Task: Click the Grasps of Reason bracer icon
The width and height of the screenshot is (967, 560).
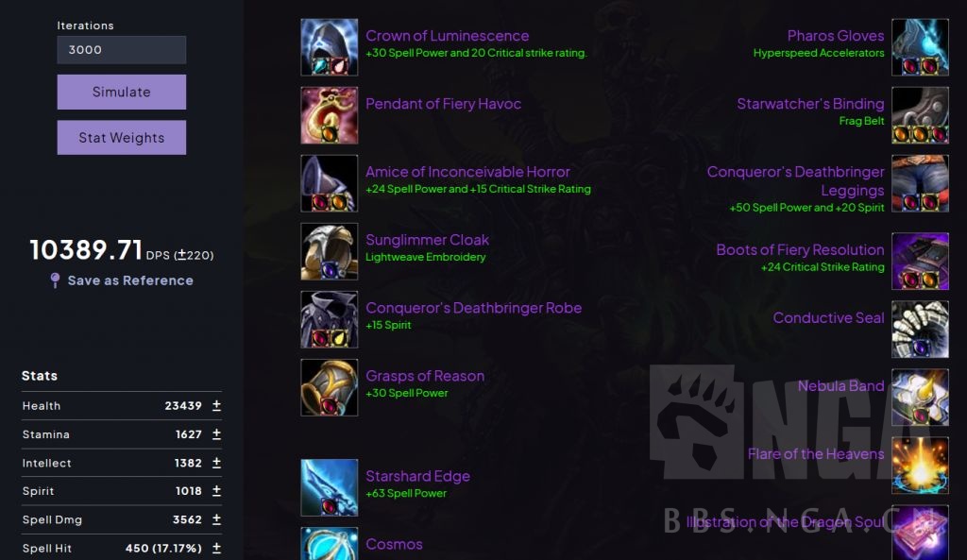Action: coord(330,388)
